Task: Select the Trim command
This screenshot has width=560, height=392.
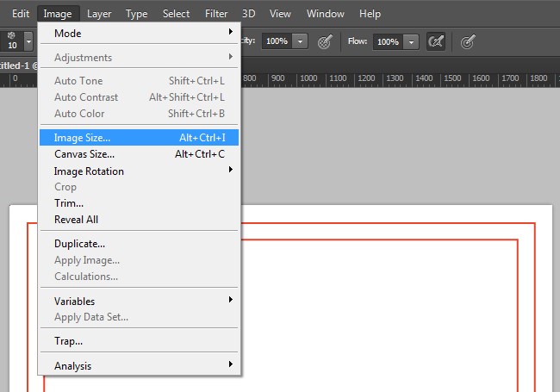Action: (139, 202)
